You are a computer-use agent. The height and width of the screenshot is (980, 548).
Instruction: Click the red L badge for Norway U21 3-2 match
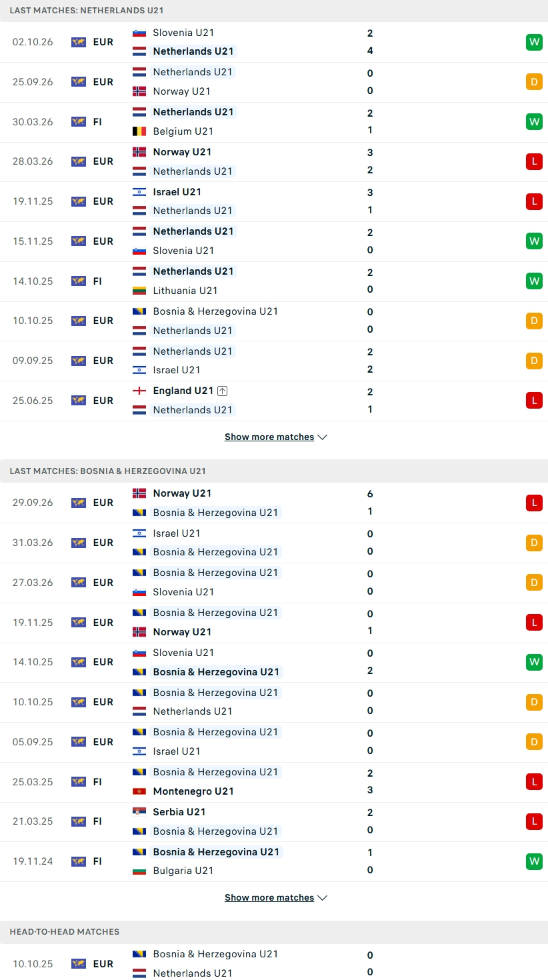(x=533, y=161)
